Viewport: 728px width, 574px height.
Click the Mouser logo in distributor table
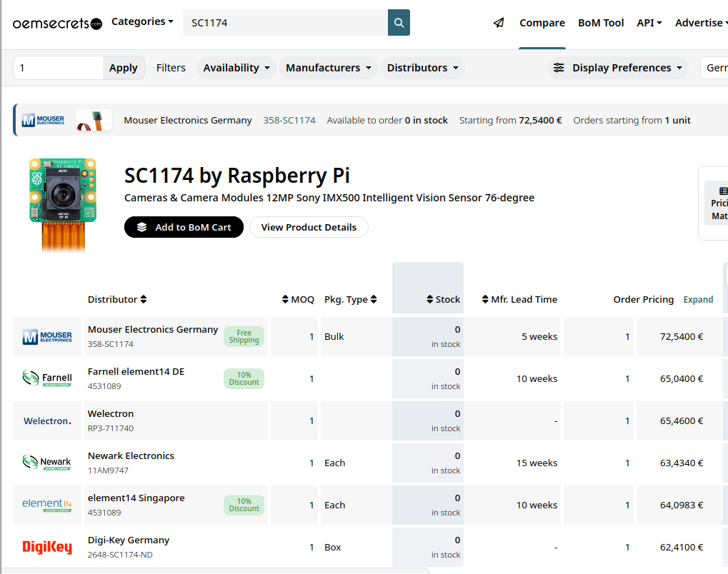47,336
